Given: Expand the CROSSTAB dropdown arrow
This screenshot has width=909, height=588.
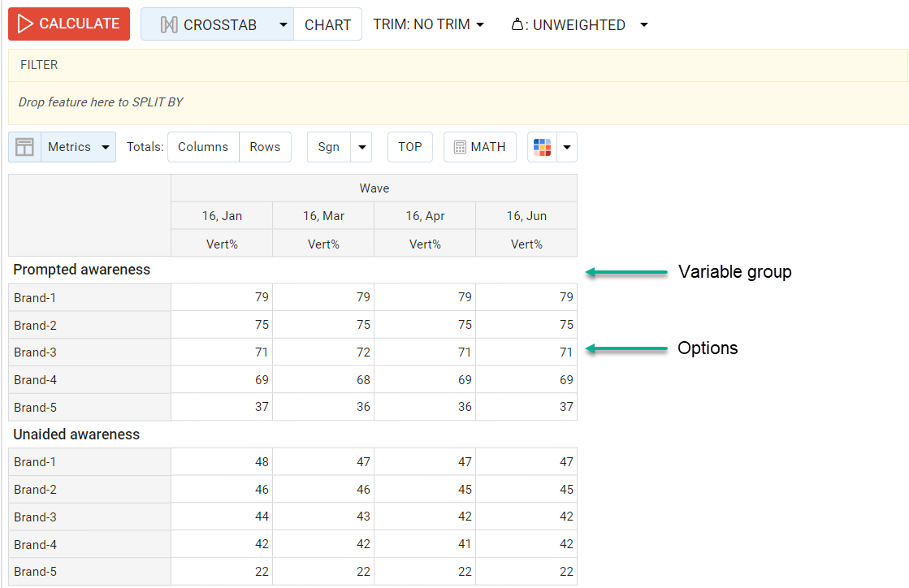Looking at the screenshot, I should [x=283, y=24].
